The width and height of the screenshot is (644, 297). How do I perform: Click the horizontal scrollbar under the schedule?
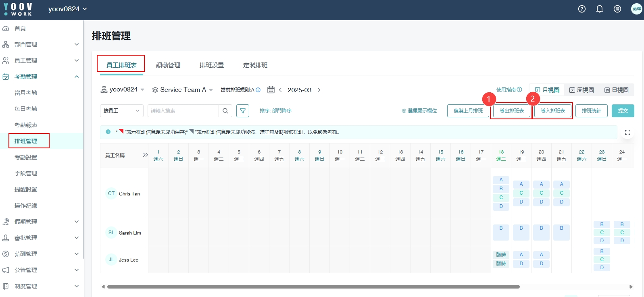point(313,287)
